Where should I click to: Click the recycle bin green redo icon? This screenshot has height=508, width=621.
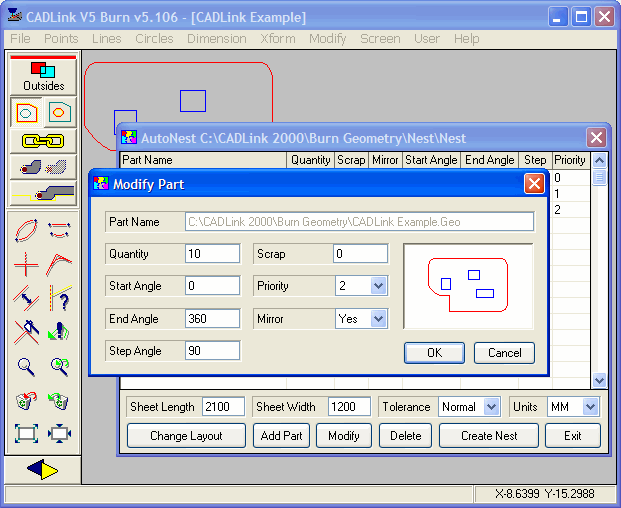[x=59, y=401]
